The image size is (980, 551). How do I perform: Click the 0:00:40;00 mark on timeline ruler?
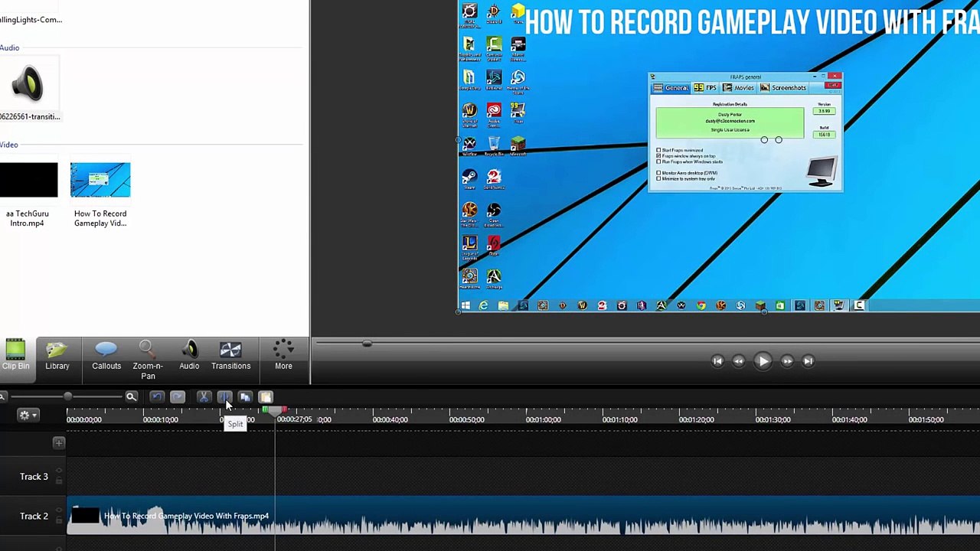pyautogui.click(x=390, y=419)
